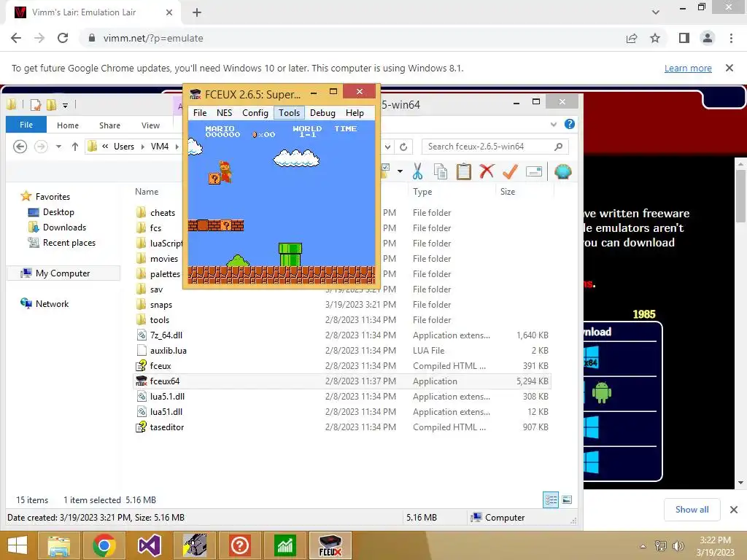Switch to the Explorer Home ribbon tab
747x560 pixels.
pyautogui.click(x=68, y=125)
